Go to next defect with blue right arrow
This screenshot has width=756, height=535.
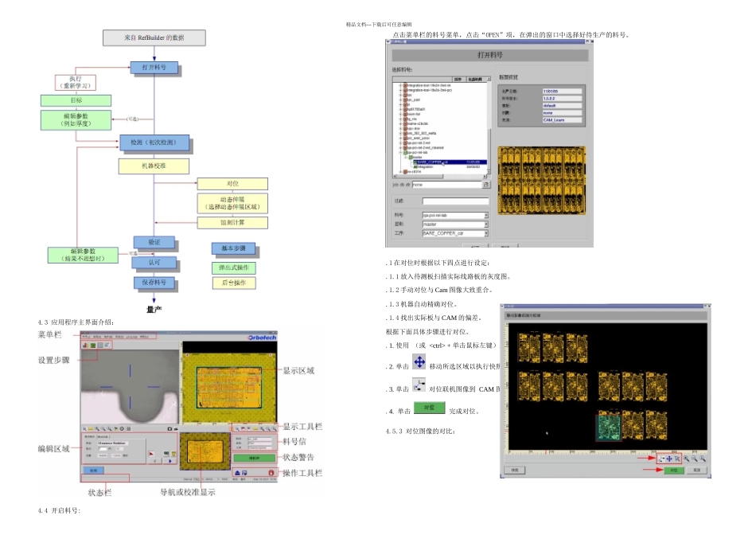(x=170, y=461)
